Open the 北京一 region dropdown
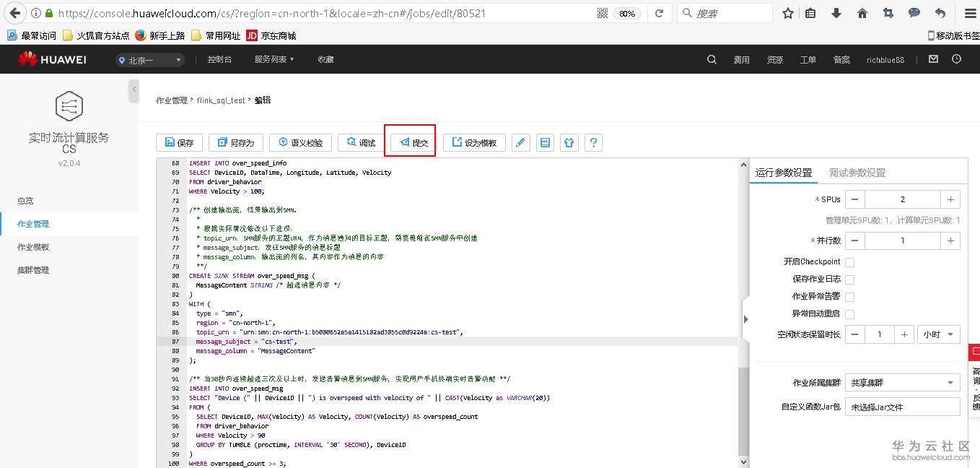 pos(150,60)
